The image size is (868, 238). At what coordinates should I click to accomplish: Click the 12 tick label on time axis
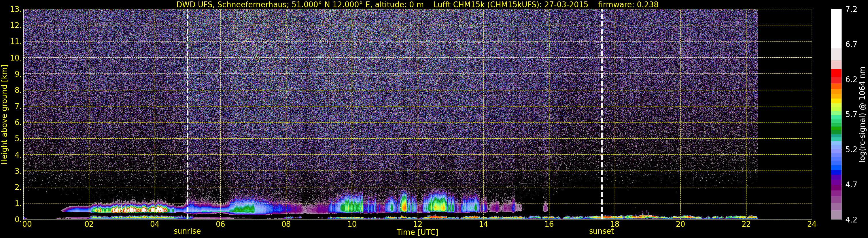click(417, 224)
